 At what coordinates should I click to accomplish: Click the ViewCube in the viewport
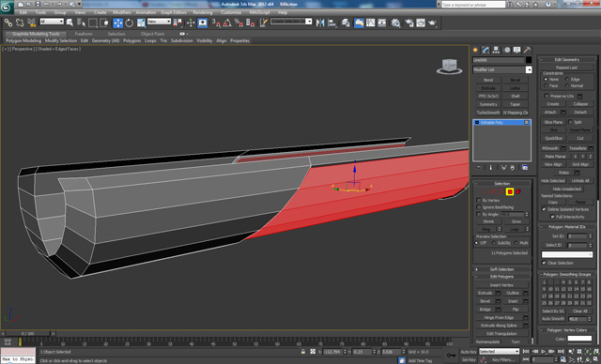(x=449, y=67)
